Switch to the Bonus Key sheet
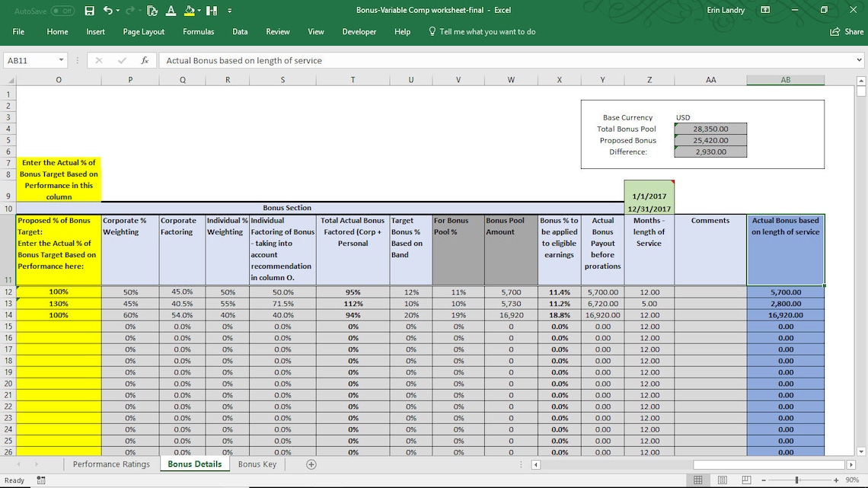Image resolution: width=868 pixels, height=488 pixels. (x=257, y=464)
